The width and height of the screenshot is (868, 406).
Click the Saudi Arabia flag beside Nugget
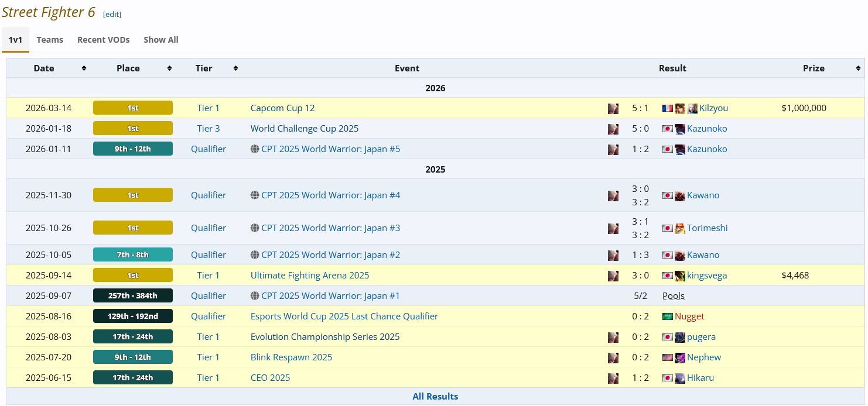[668, 316]
